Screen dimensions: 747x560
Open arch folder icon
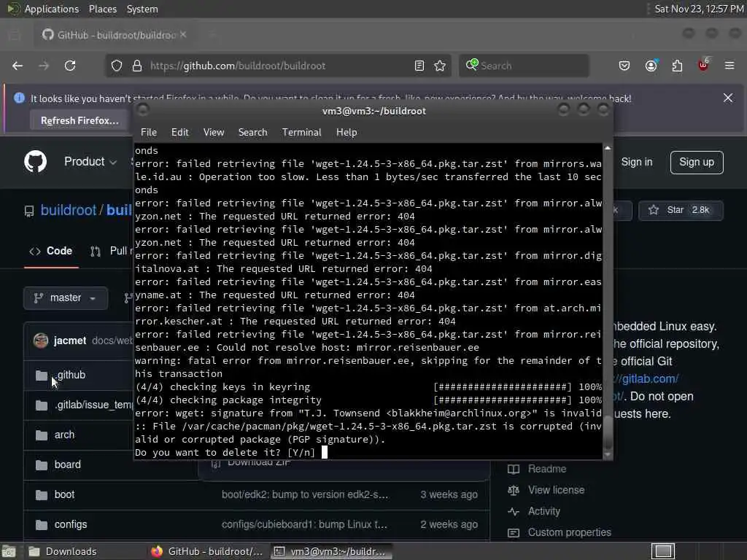[42, 435]
